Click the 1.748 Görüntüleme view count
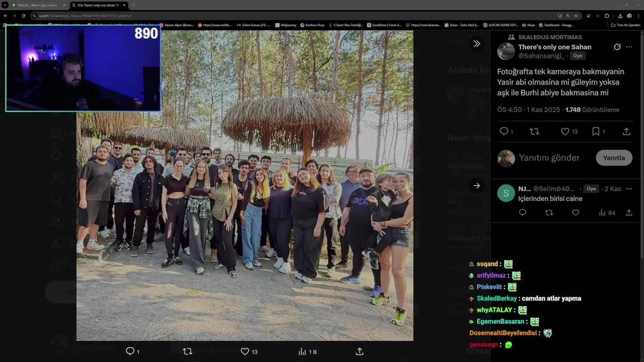The height and width of the screenshot is (362, 644). tap(592, 110)
